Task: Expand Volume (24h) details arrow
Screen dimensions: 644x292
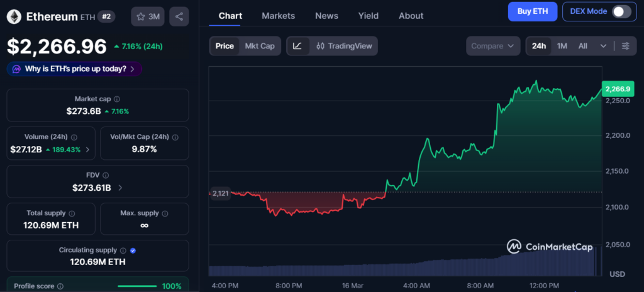Action: pos(87,150)
